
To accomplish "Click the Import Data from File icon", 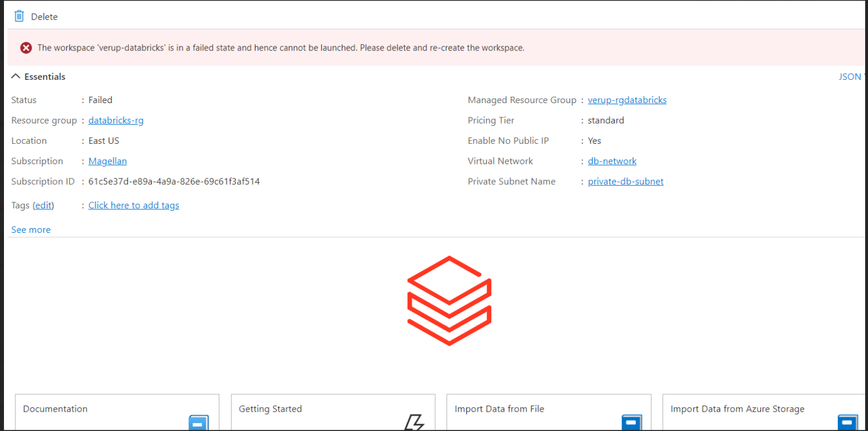I will point(631,422).
